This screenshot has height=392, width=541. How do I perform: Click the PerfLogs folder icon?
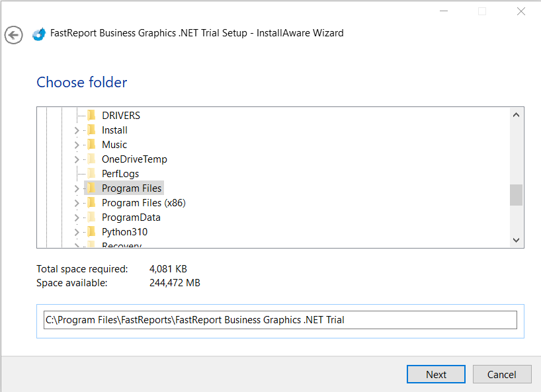pos(91,173)
